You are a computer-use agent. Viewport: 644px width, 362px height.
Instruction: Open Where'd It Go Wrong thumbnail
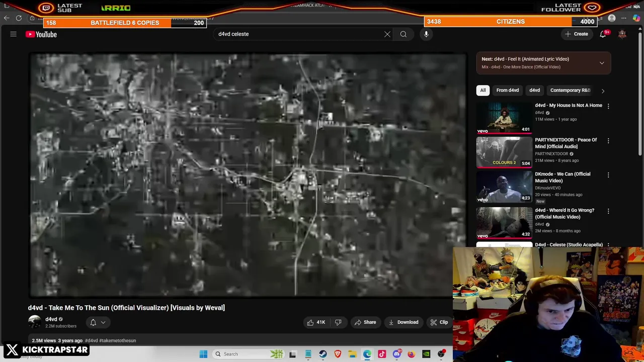pos(504,223)
